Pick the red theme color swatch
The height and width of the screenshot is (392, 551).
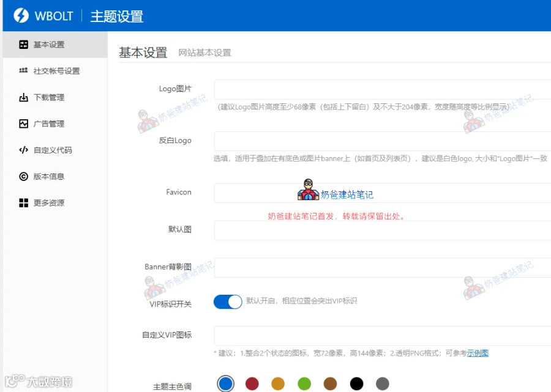252,383
